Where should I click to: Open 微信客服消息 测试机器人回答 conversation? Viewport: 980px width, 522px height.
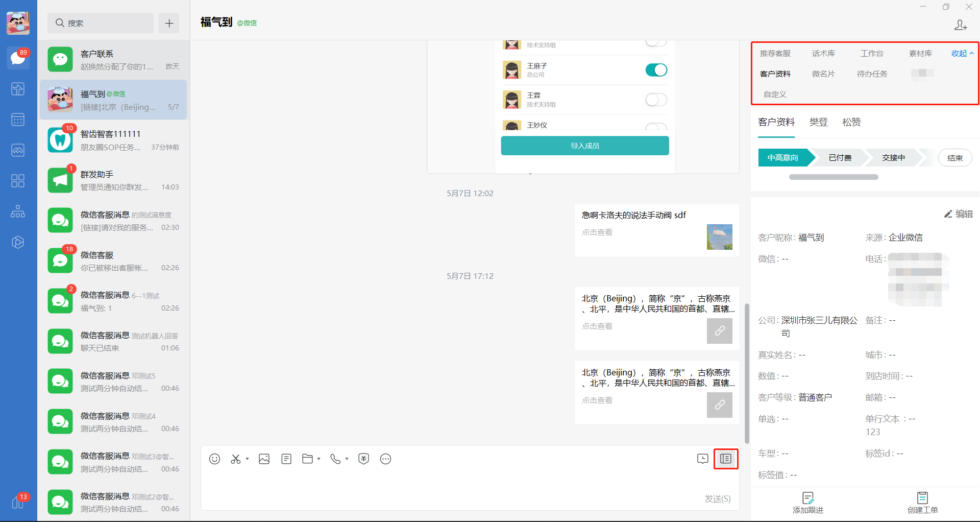113,341
